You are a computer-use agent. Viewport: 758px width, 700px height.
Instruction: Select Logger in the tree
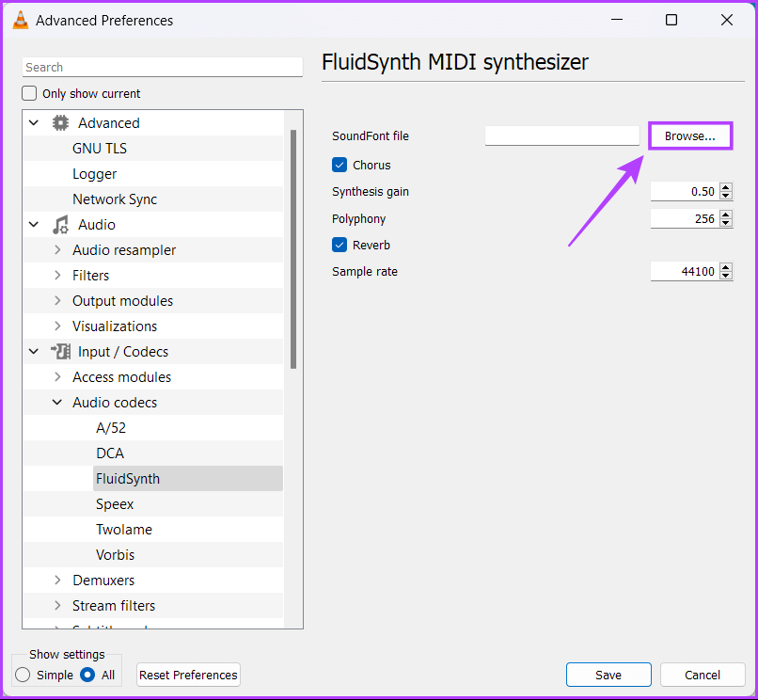[95, 174]
